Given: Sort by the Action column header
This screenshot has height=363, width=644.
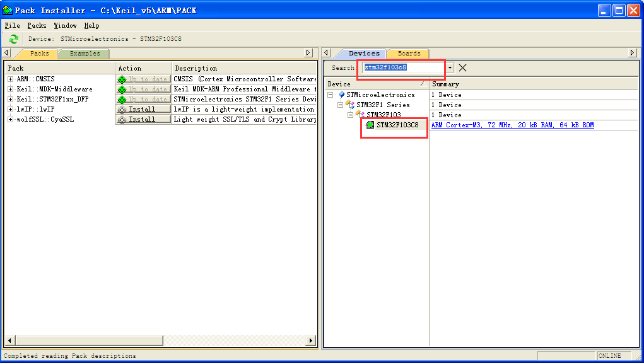Looking at the screenshot, I should click(x=143, y=68).
